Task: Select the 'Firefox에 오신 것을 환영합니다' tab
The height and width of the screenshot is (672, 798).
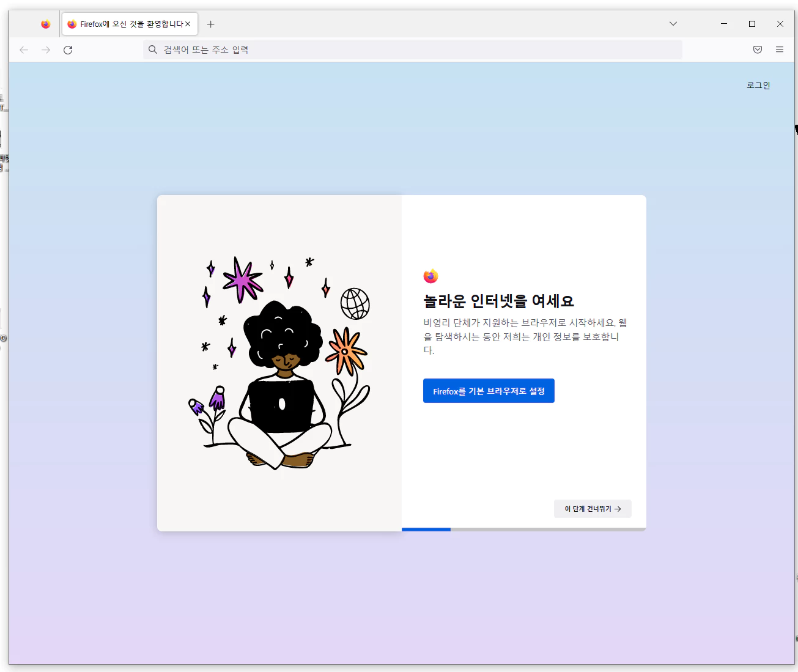Action: 130,24
